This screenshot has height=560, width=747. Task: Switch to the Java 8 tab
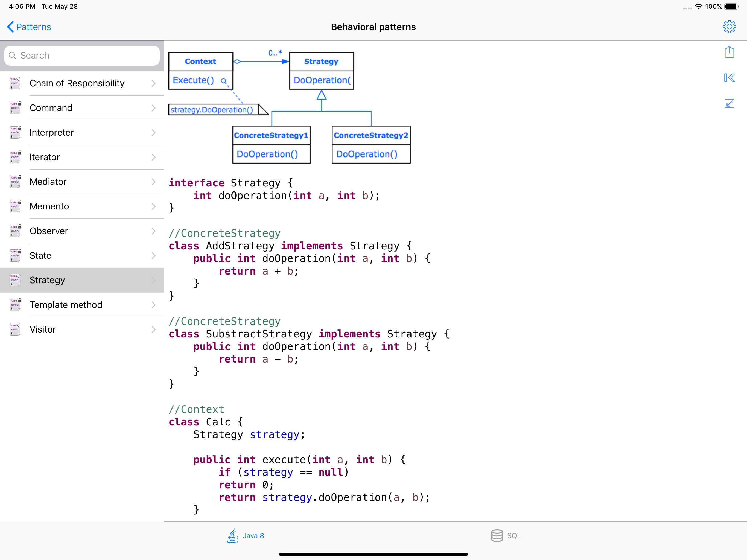pos(246,536)
